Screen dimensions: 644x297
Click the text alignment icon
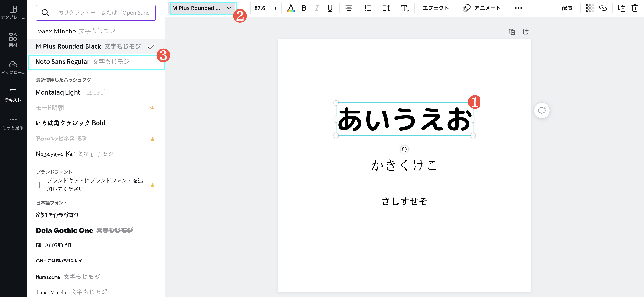click(x=348, y=8)
